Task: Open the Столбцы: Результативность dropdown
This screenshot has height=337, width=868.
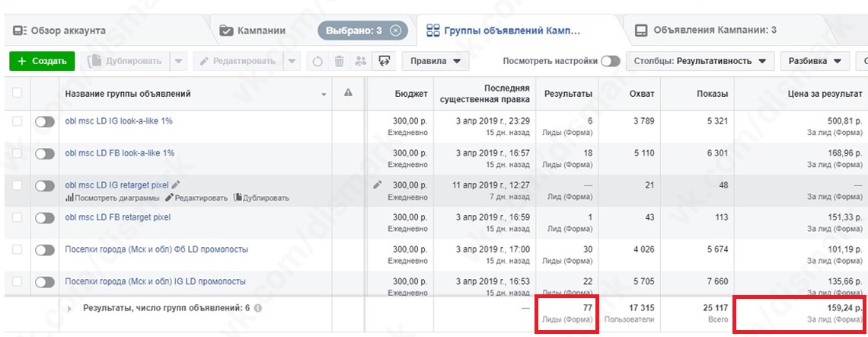Action: [x=700, y=61]
